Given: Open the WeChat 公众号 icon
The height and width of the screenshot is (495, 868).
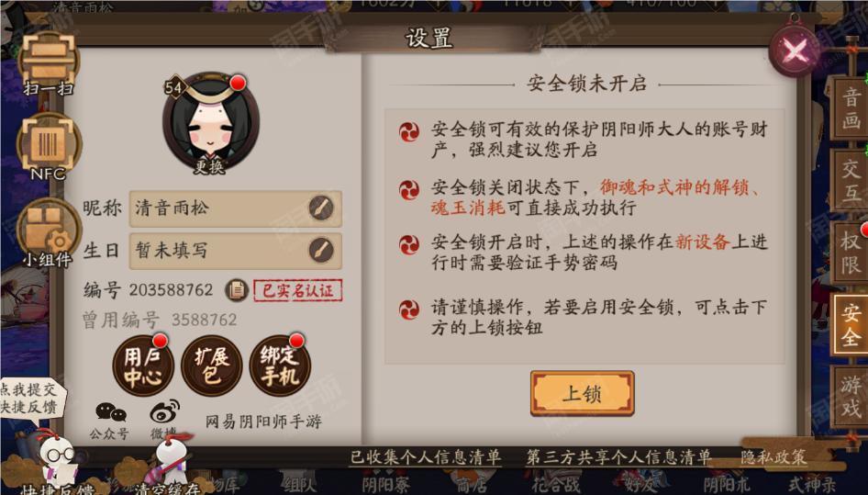Looking at the screenshot, I should pos(110,421).
